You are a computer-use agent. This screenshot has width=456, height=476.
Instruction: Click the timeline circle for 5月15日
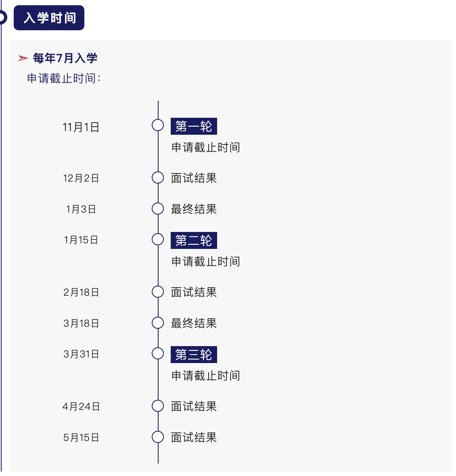(158, 437)
